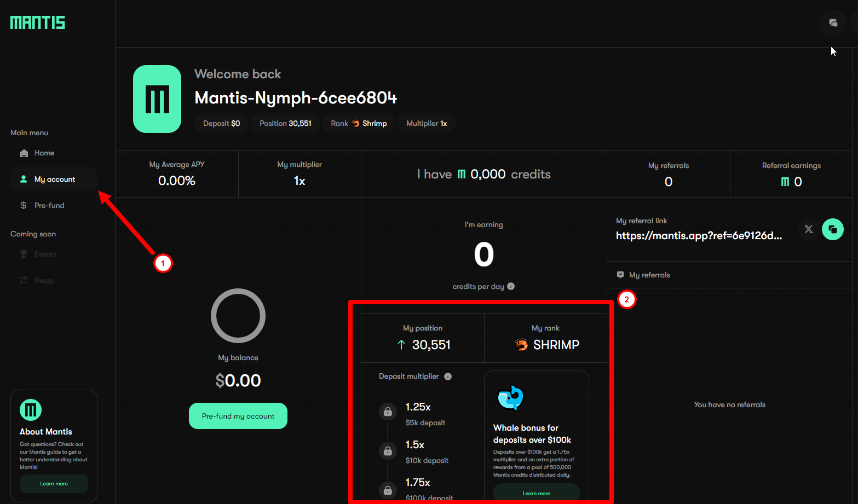
Task: Click the 1.25x $5k deposit tier
Action: [x=425, y=414]
